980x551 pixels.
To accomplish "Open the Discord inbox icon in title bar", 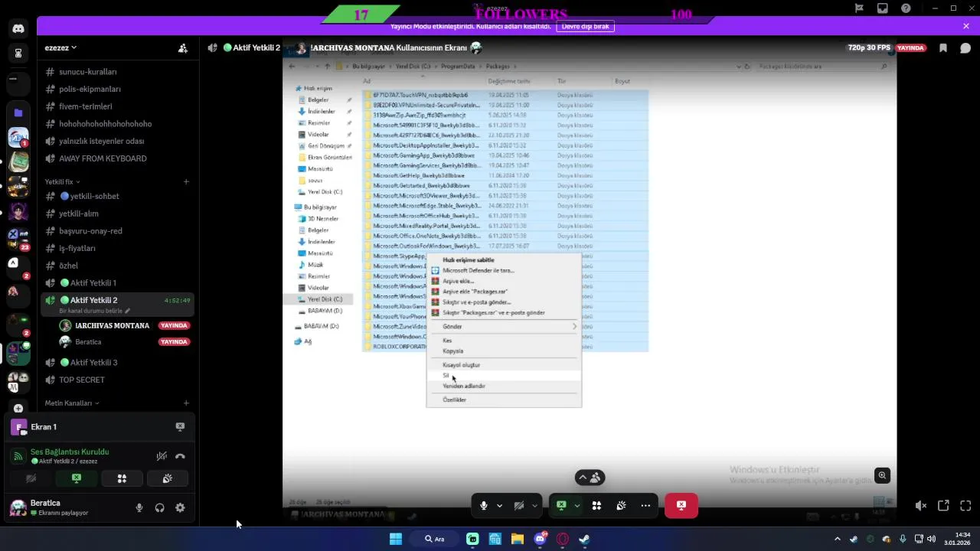I will [883, 8].
